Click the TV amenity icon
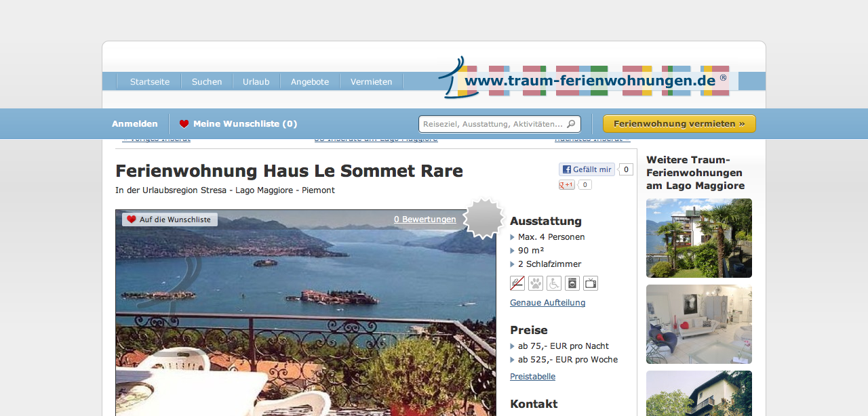This screenshot has width=868, height=416. 591,283
